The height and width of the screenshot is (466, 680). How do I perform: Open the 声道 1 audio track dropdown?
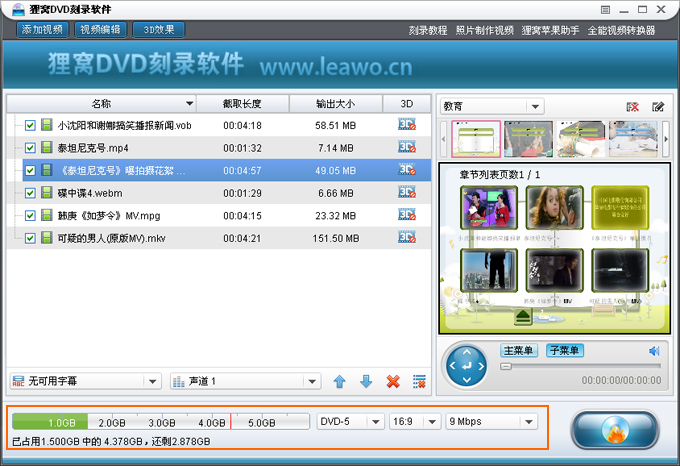[245, 381]
